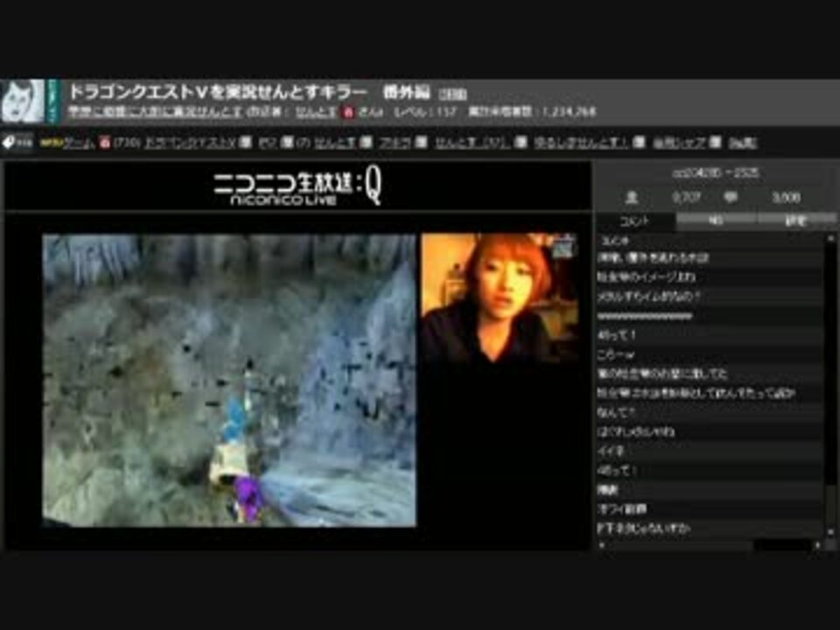The height and width of the screenshot is (630, 840).
Task: Click the ニコニコ生放送:Q logo banner
Action: coord(297,187)
